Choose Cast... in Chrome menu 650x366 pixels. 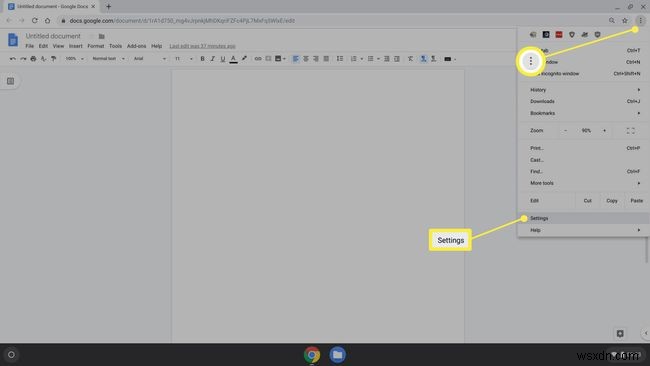point(584,160)
